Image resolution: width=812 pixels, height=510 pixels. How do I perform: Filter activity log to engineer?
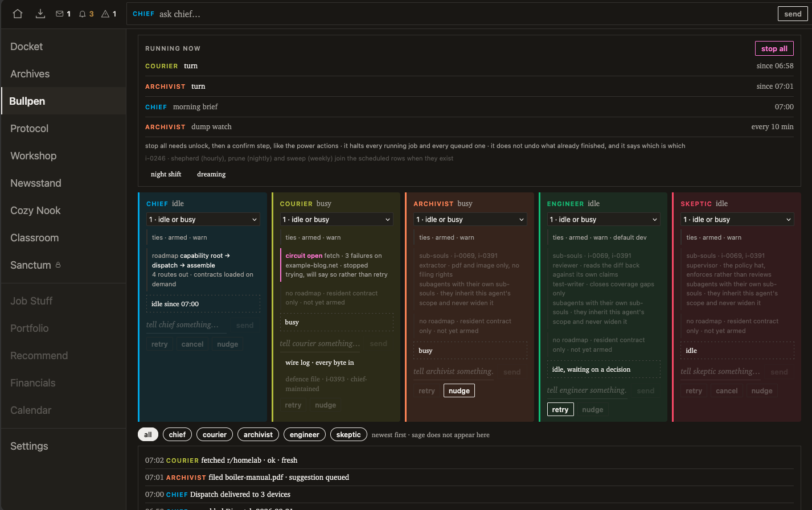point(304,434)
